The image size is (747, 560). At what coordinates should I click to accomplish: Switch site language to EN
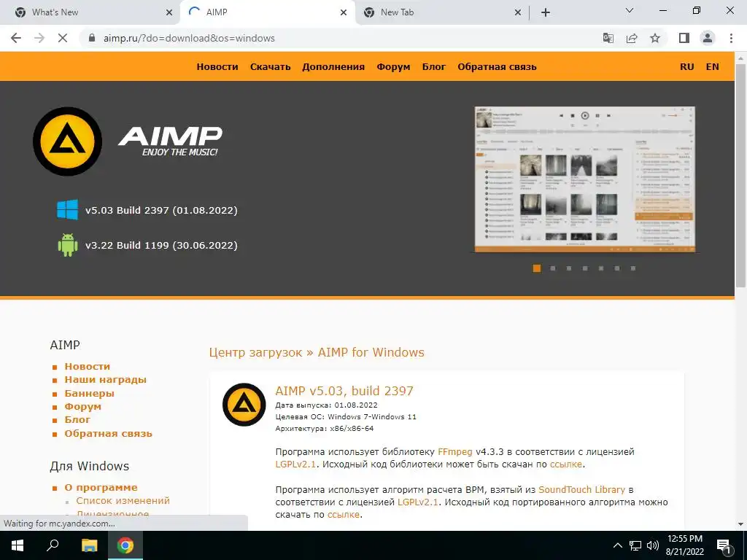[712, 66]
